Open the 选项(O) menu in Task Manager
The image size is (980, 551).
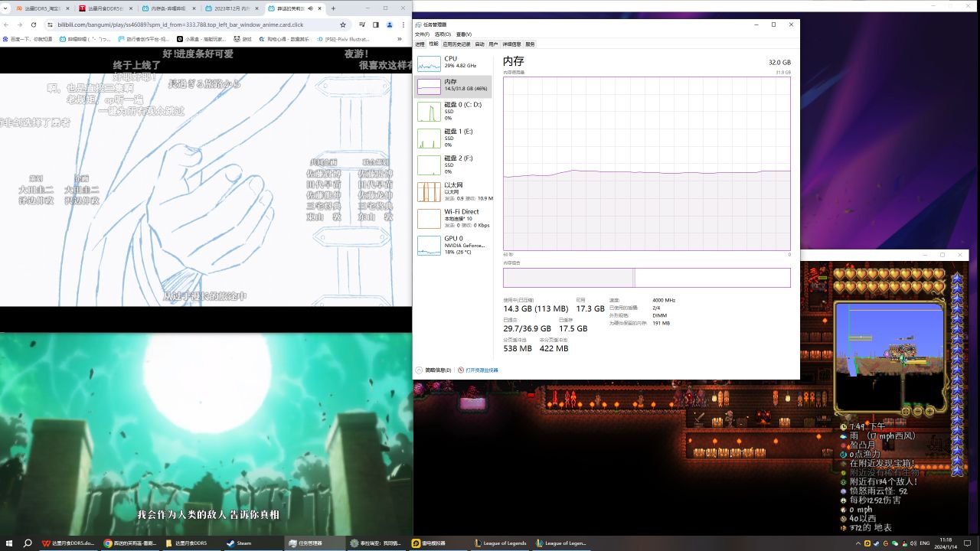[x=442, y=34]
